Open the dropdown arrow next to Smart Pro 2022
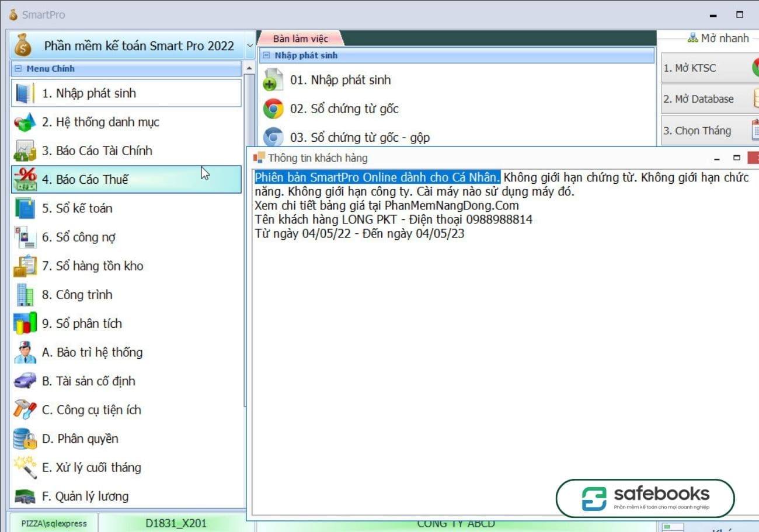Screen dimensions: 759x532 pos(250,45)
